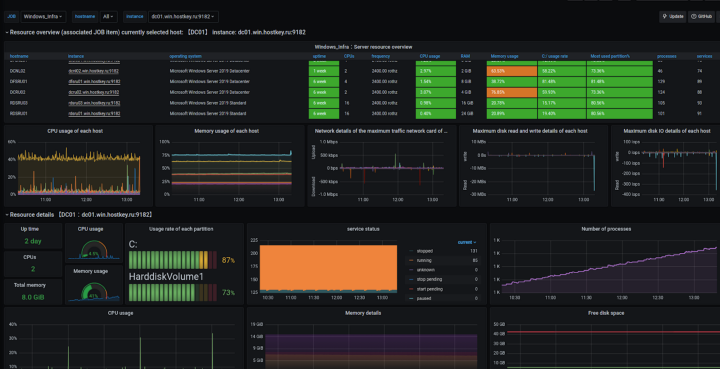Sort table by processes column

666,56
